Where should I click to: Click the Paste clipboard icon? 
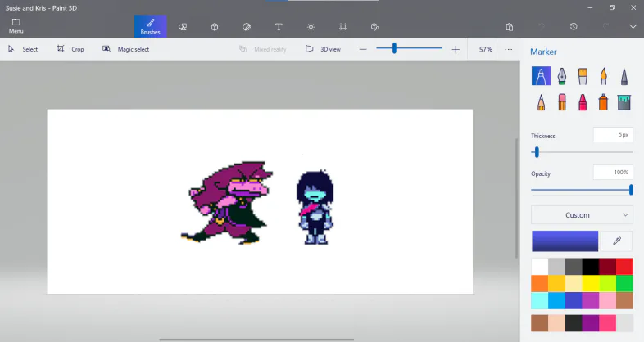click(510, 27)
